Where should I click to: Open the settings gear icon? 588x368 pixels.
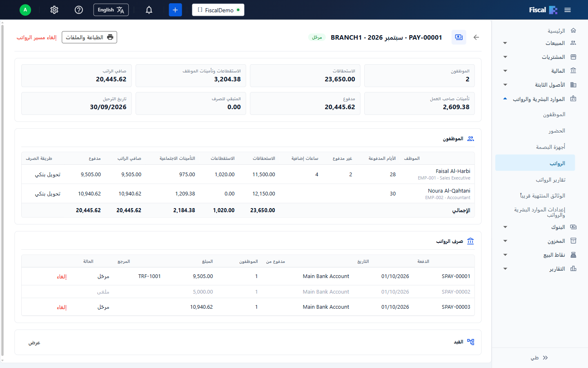[54, 10]
